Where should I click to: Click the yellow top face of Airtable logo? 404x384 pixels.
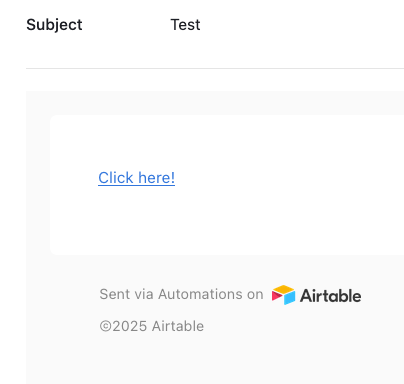pyautogui.click(x=283, y=289)
